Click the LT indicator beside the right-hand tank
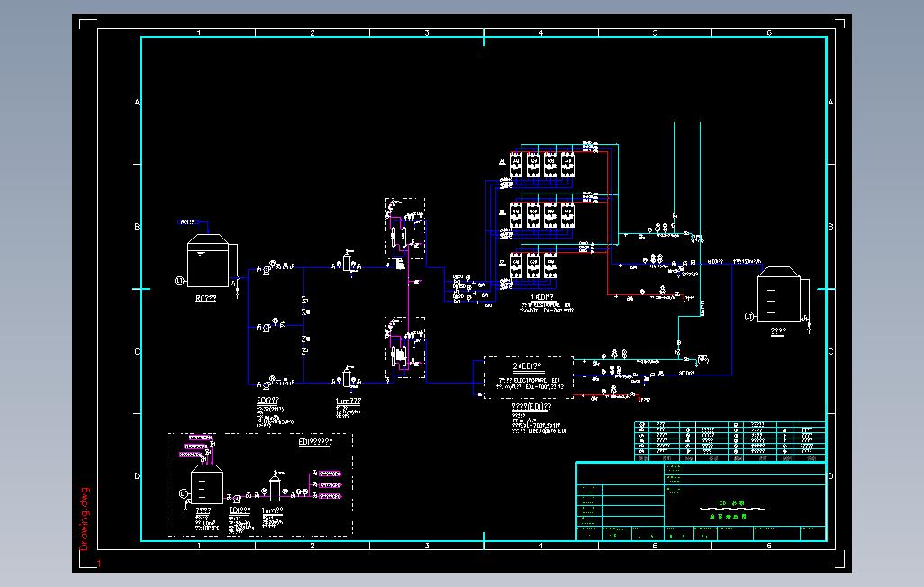Screen dimensions: 924x587 point(749,317)
